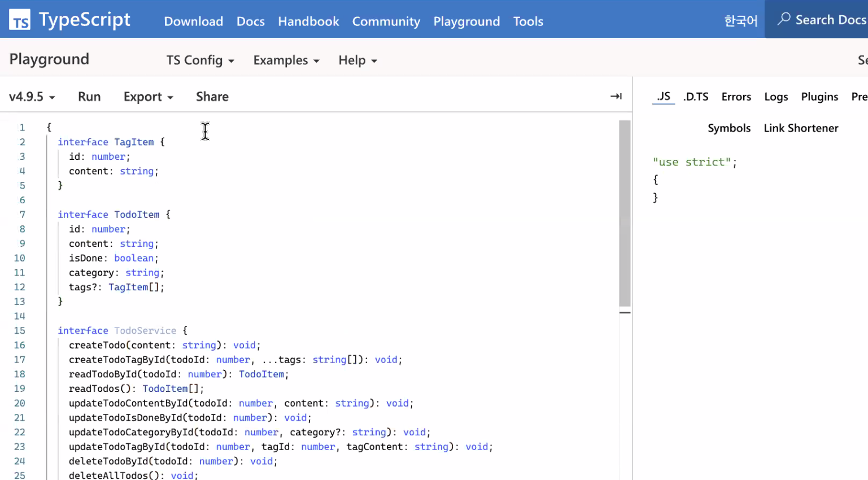
Task: Click the 'isDone: boolean;' code line
Action: pyautogui.click(x=114, y=258)
